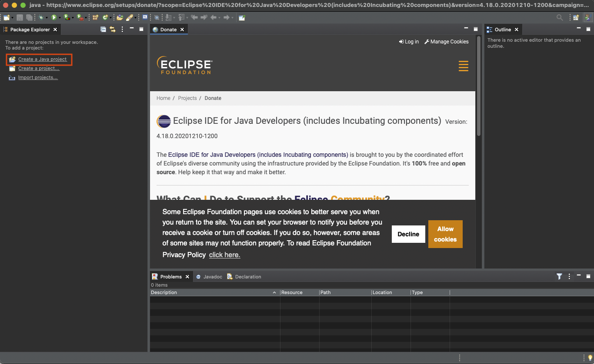This screenshot has height=364, width=594.
Task: Open the privacy policy click here link
Action: [x=224, y=255]
